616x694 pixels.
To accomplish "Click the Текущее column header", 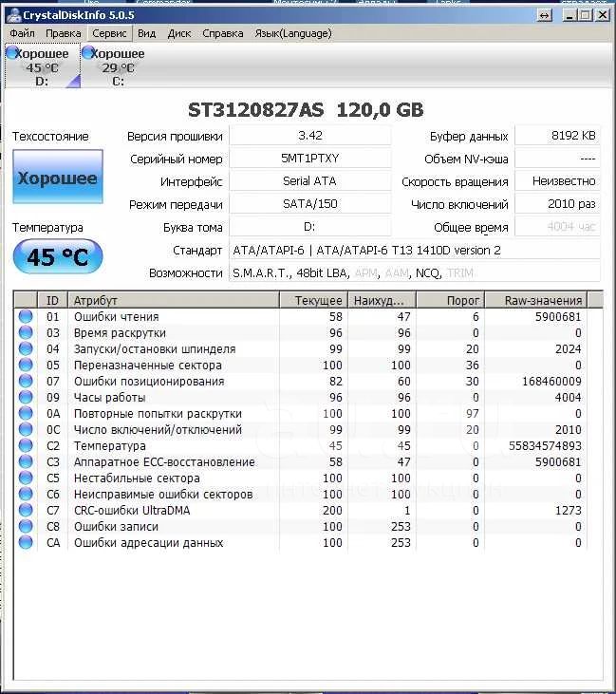I will click(x=314, y=300).
